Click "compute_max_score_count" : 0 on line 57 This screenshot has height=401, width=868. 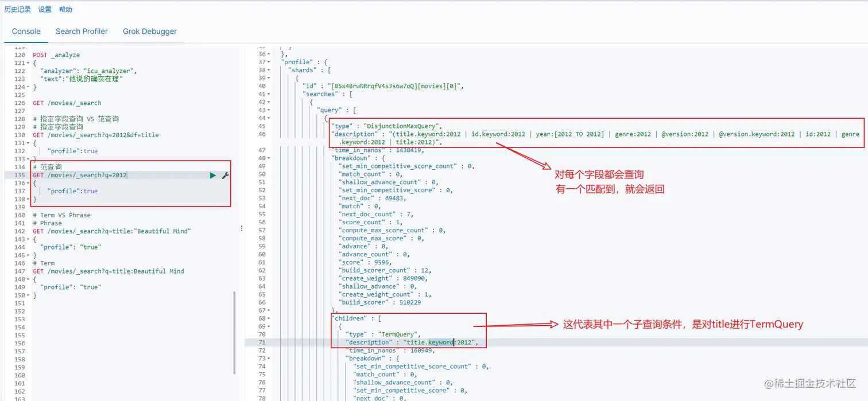coord(392,230)
